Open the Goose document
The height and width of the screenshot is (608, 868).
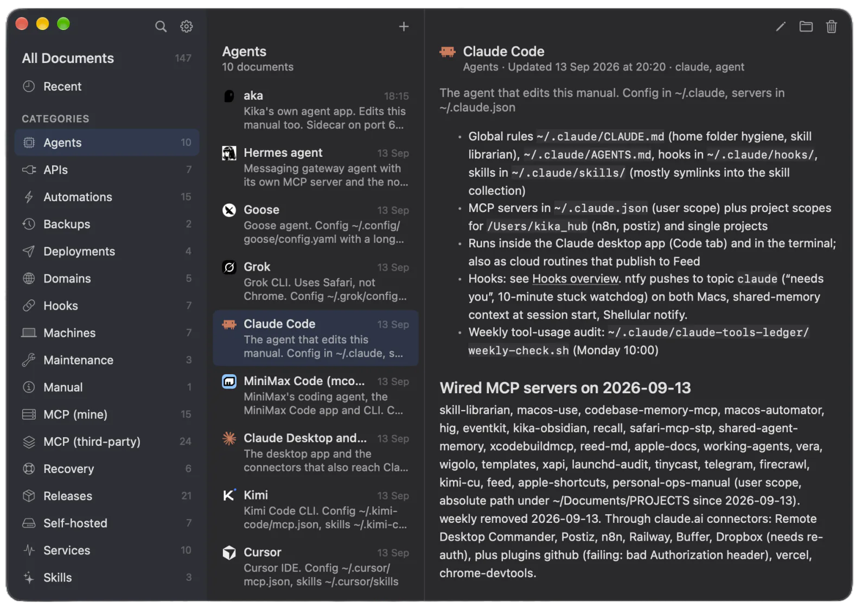[316, 224]
